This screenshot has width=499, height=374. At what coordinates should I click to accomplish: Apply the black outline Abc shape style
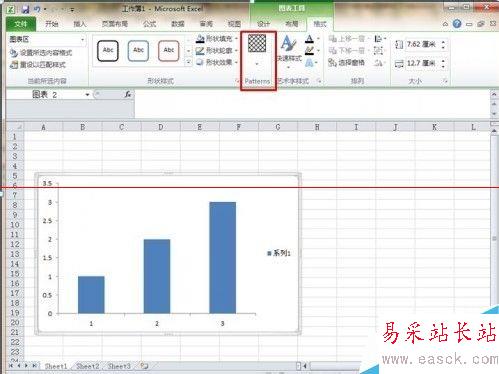click(x=108, y=51)
